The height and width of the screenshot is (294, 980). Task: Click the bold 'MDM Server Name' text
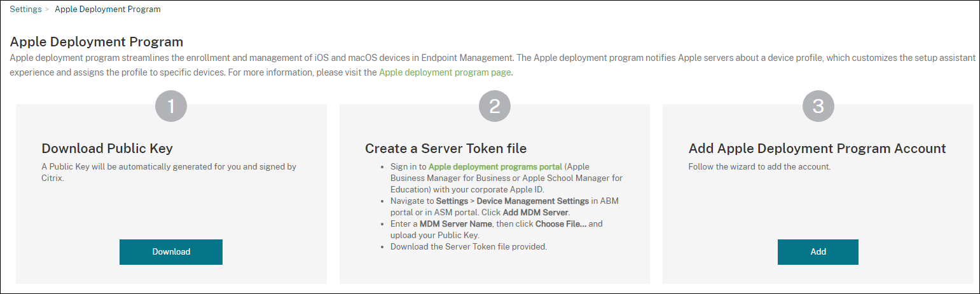point(456,224)
